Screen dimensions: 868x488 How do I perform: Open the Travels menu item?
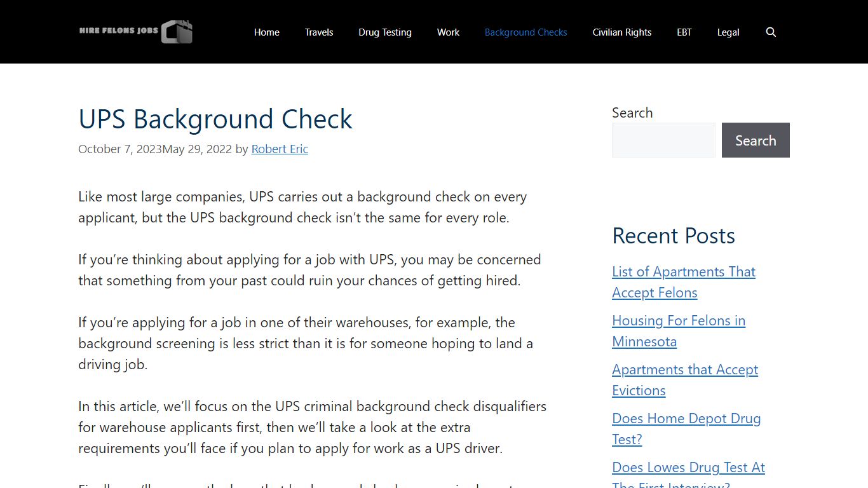[319, 32]
